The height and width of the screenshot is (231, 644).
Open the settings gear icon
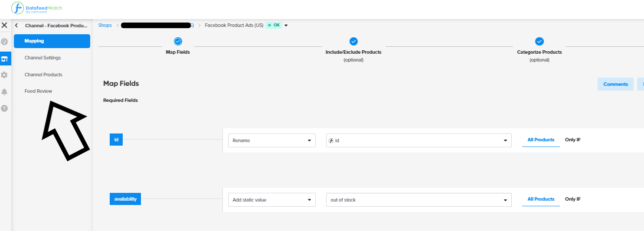click(x=4, y=75)
